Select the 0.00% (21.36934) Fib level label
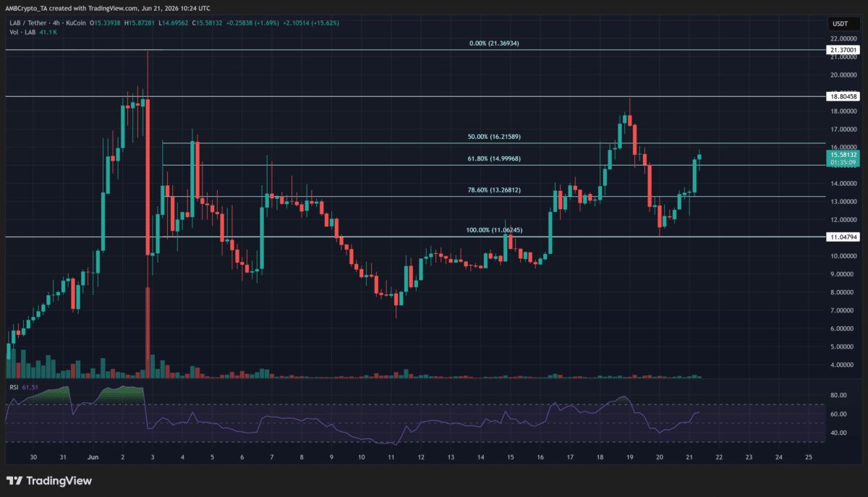The height and width of the screenshot is (497, 868). 494,44
